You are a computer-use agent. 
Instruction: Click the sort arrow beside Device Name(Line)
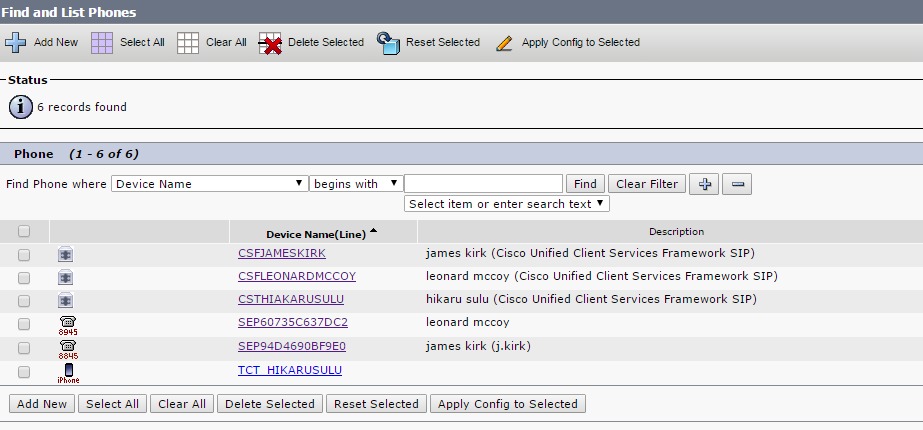pyautogui.click(x=373, y=231)
